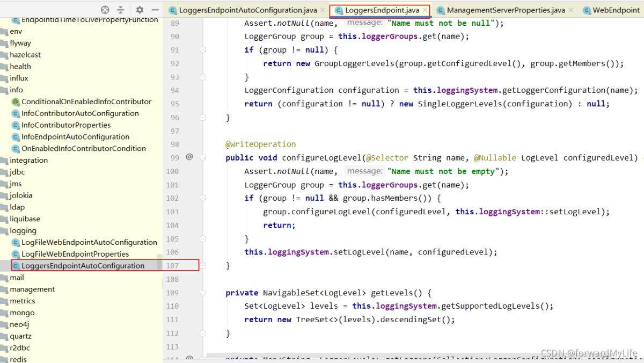Click the file icon on WebEndpoint tab
This screenshot has width=644, height=363.
587,10
